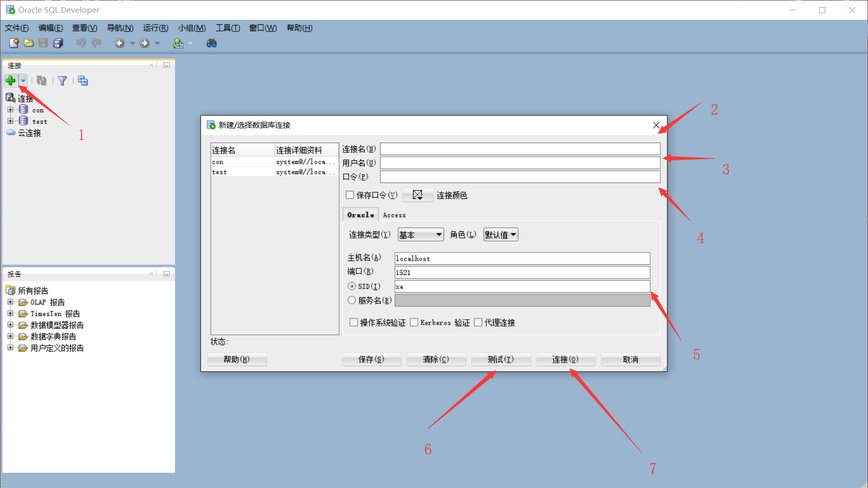Viewport: 868px width, 488px height.
Task: Click the Save disk icon in toolbar
Action: pos(43,43)
